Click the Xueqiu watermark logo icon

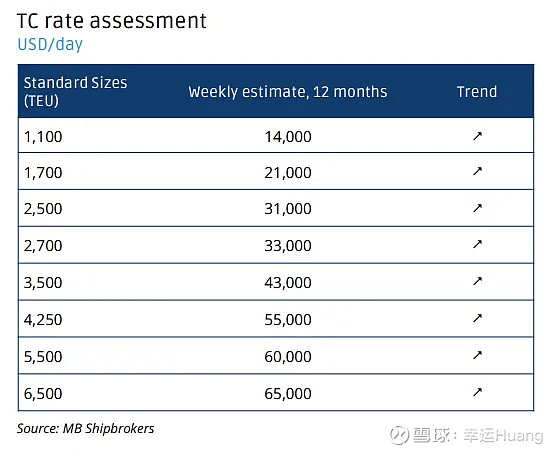click(x=399, y=435)
